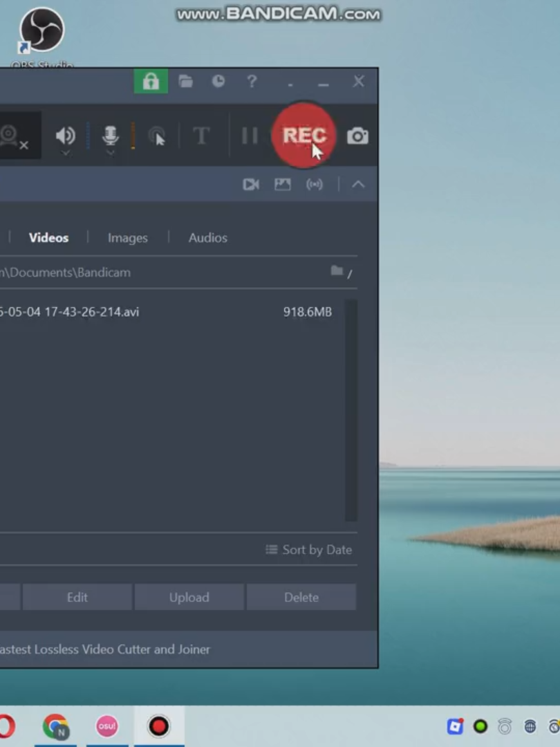Click the Upload button
Image resolution: width=560 pixels, height=747 pixels.
pos(189,598)
